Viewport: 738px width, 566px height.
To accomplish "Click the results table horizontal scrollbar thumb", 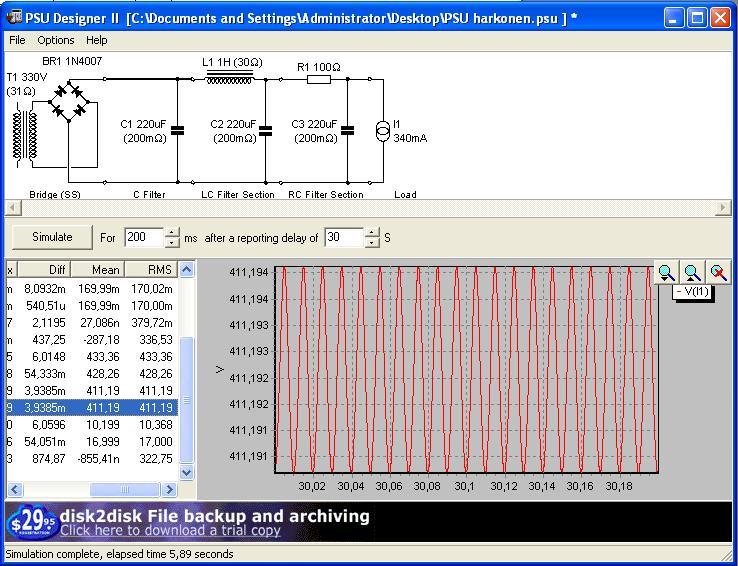I will (x=125, y=489).
